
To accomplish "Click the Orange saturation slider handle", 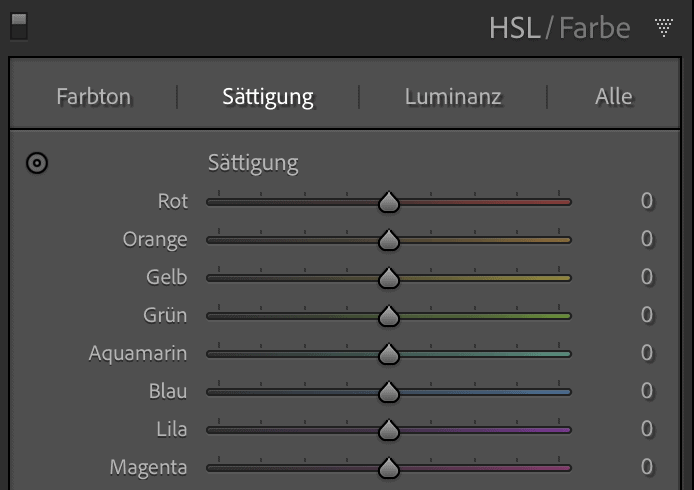I will 389,240.
